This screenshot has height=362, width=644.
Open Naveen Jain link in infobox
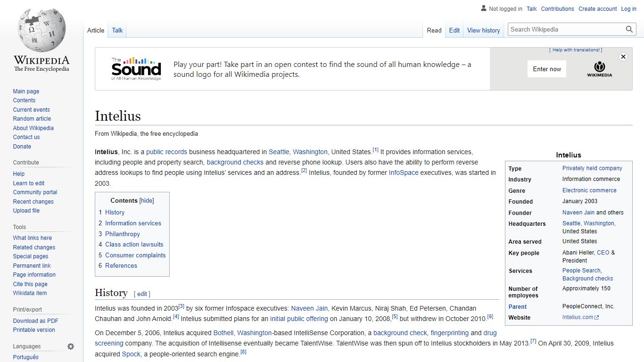pos(578,213)
